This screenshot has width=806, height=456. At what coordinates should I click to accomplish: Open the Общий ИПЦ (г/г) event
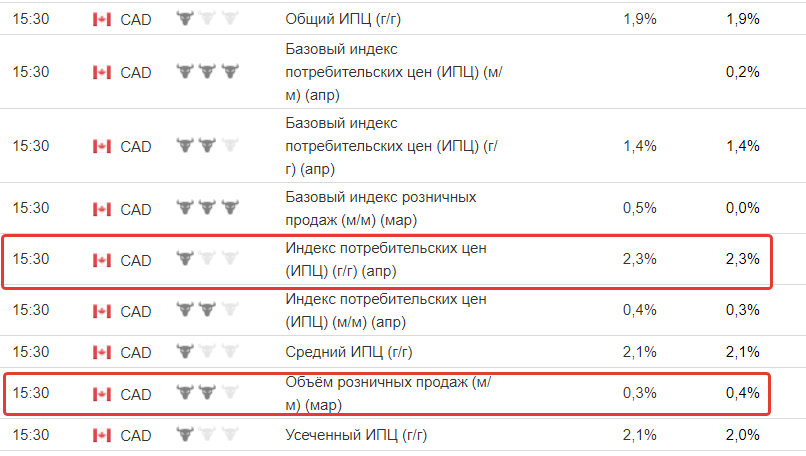tap(343, 19)
